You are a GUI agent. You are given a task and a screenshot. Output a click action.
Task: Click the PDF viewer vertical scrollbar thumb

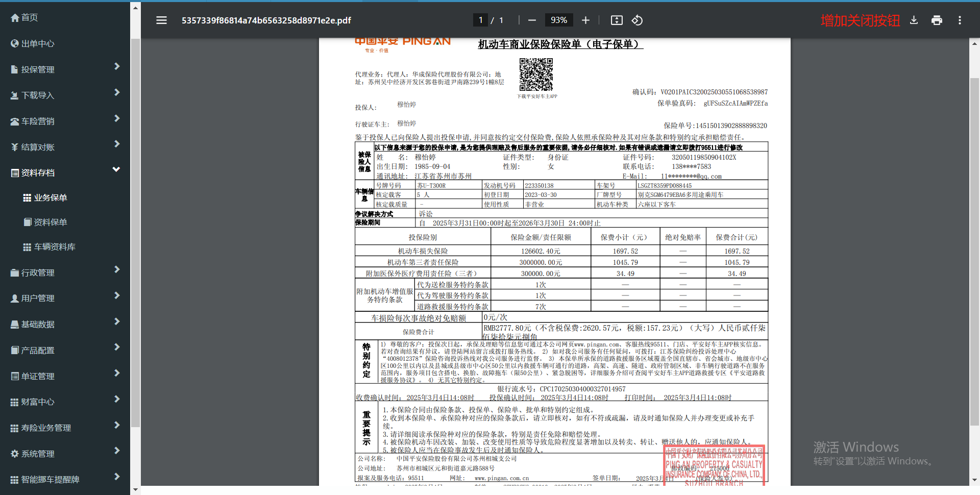974,252
